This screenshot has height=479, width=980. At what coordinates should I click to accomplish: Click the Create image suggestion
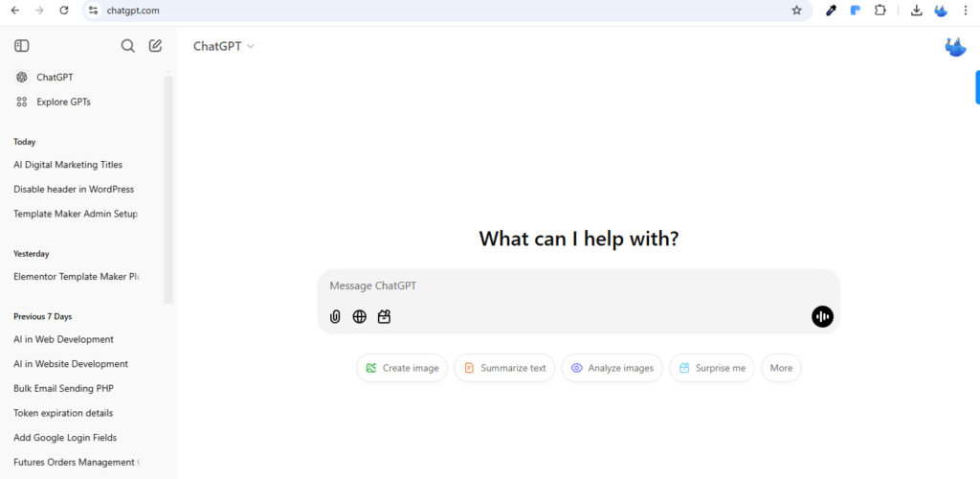click(402, 368)
